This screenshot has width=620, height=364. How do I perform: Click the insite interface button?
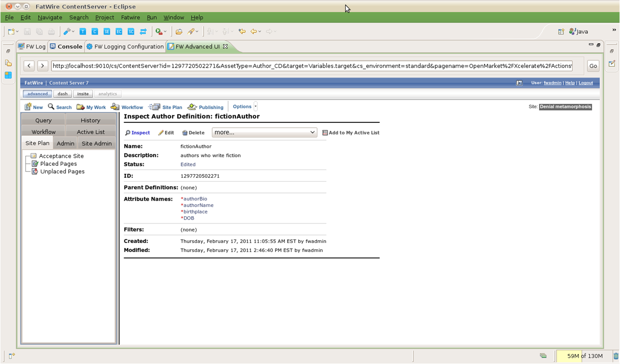pos(83,94)
